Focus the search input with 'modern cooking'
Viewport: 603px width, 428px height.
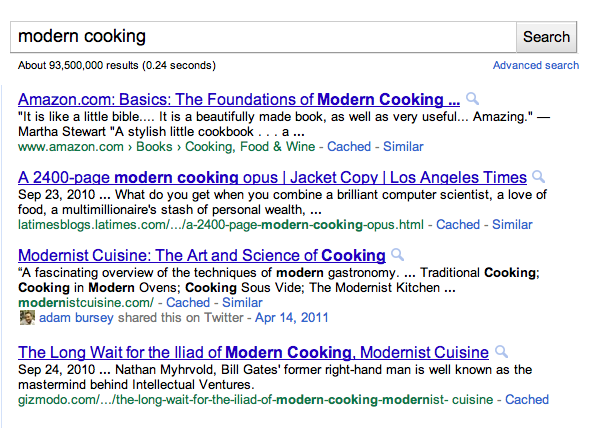pos(265,36)
